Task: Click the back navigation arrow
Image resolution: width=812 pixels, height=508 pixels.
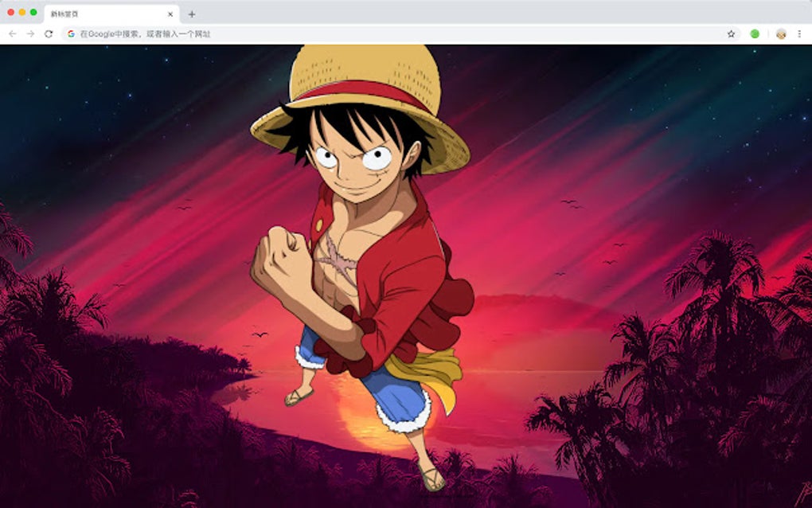Action: pyautogui.click(x=11, y=34)
